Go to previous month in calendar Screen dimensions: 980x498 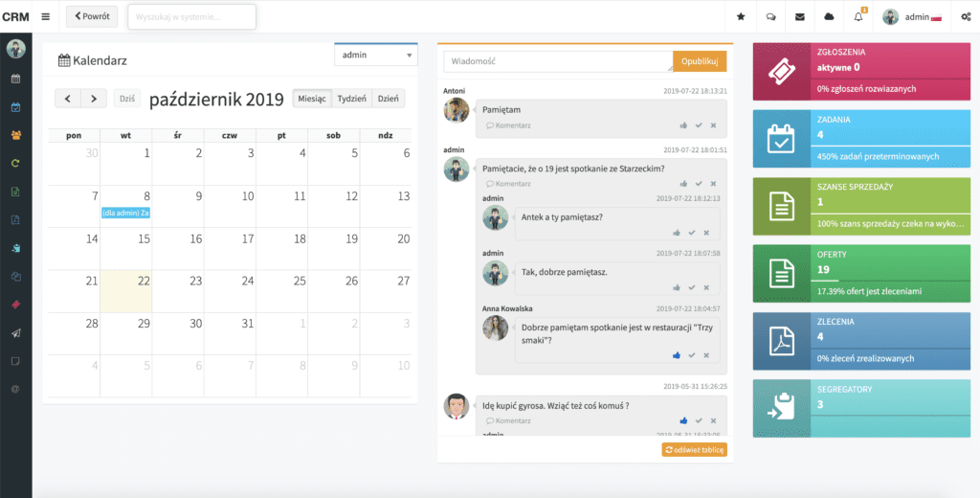[x=68, y=99]
